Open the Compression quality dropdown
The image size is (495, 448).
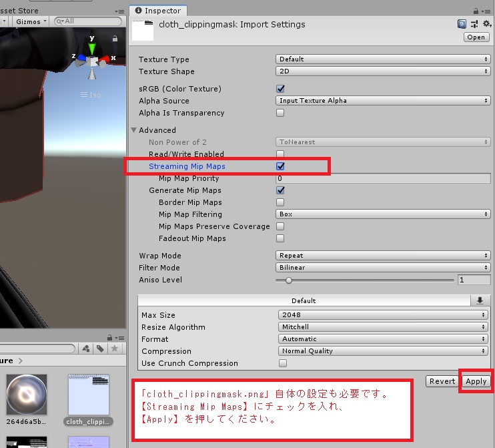click(383, 351)
